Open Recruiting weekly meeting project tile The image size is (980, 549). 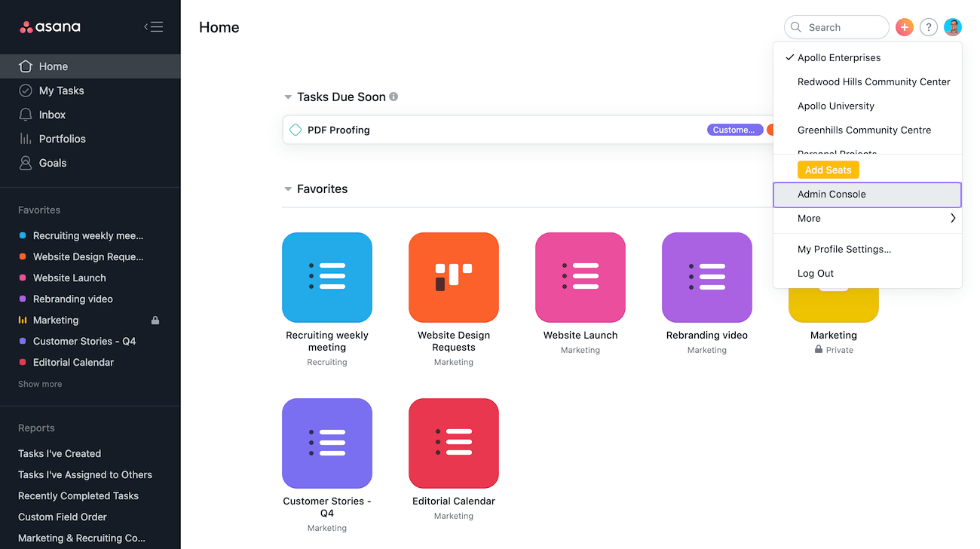[x=327, y=278]
